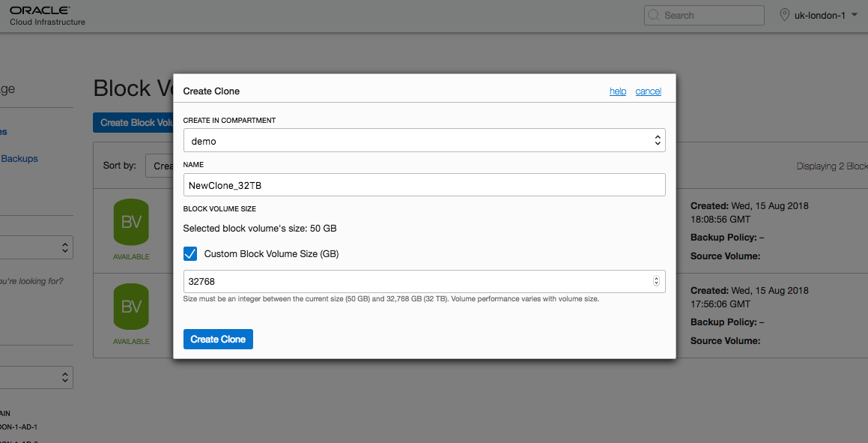The width and height of the screenshot is (868, 443).
Task: Click the BV volume icon created at 17:56:06
Action: 131,307
